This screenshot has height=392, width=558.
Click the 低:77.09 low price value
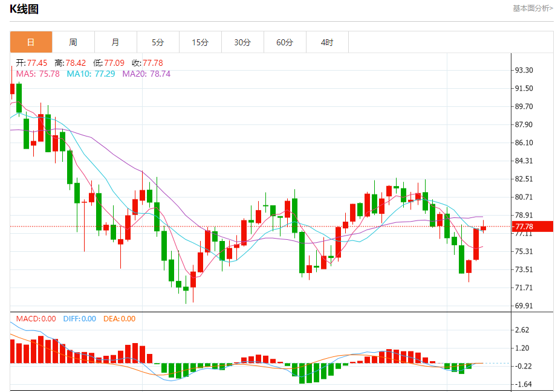click(x=109, y=63)
